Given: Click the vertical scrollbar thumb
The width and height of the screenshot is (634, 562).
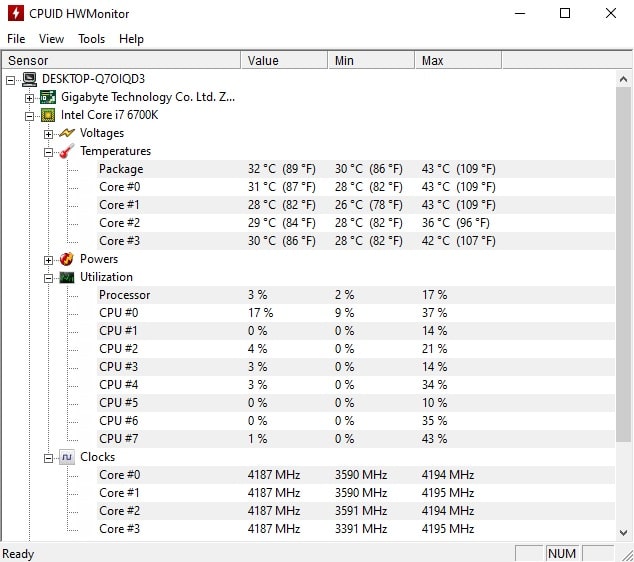Looking at the screenshot, I should pos(624,260).
